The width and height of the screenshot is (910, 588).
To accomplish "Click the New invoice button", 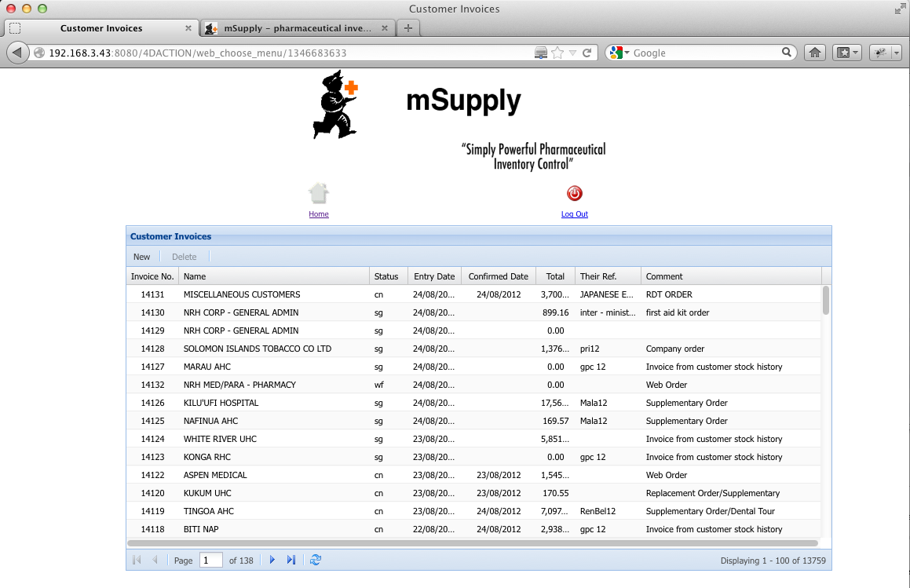I will point(141,257).
